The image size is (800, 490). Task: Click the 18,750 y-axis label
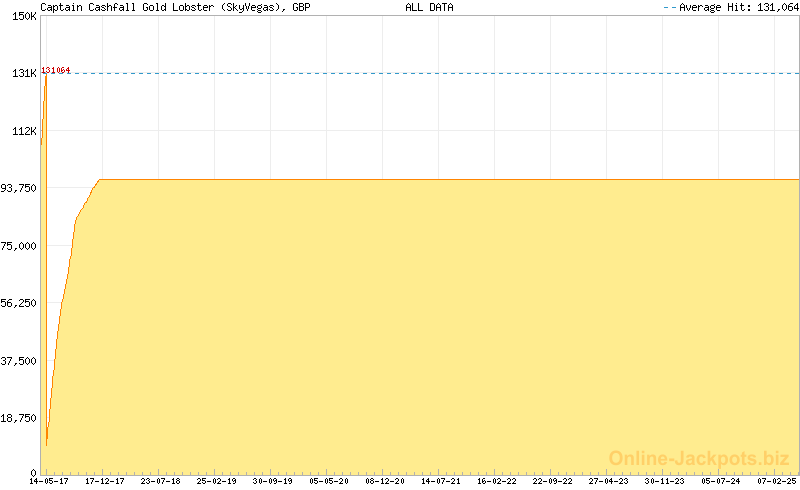(x=19, y=418)
